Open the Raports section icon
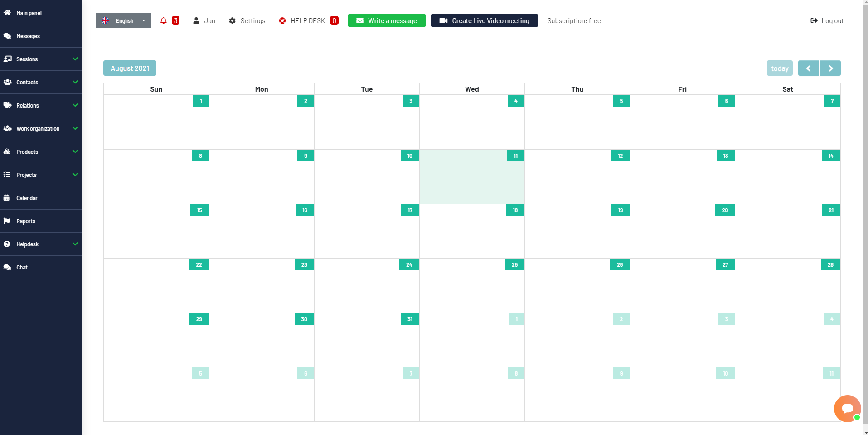 (x=7, y=221)
